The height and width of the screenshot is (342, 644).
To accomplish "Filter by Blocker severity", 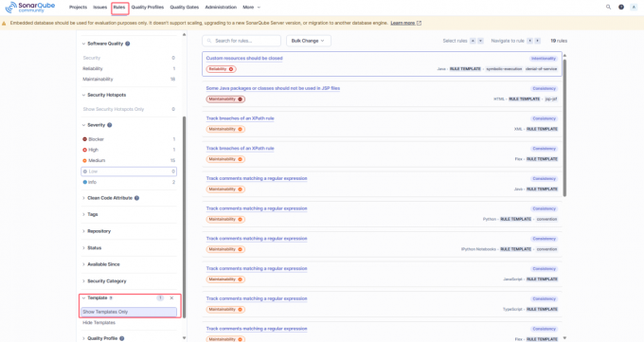I will (129, 139).
